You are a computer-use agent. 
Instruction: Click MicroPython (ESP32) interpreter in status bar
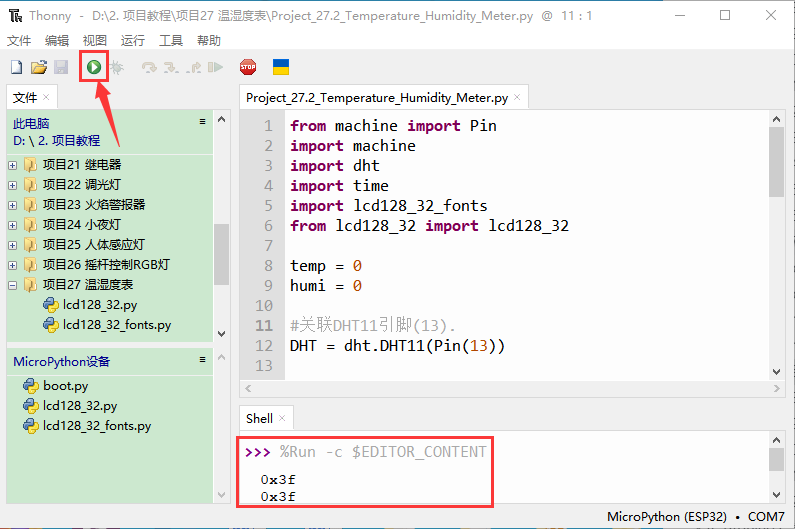tap(665, 517)
